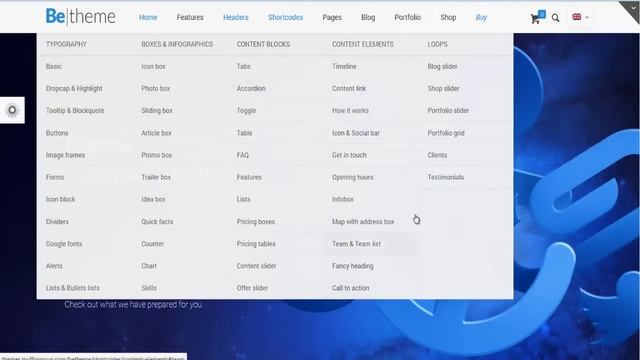Screen dimensions: 640x360
Task: Open Forms under Typography
Action: (55, 177)
